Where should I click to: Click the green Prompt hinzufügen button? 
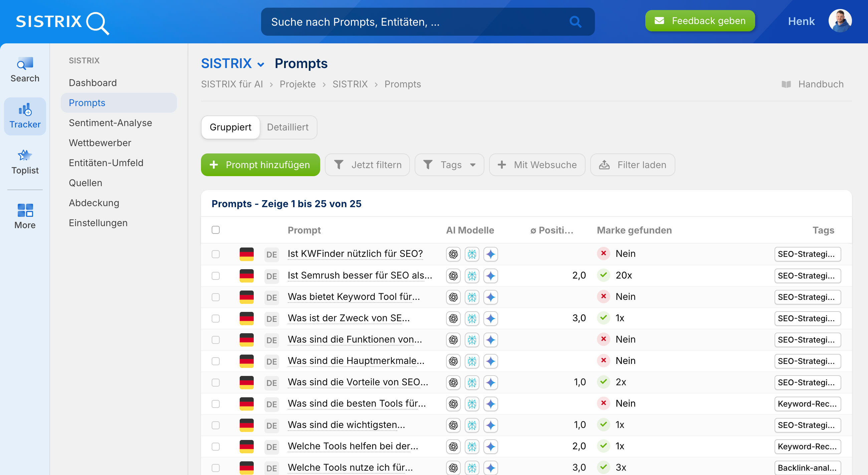[260, 165]
